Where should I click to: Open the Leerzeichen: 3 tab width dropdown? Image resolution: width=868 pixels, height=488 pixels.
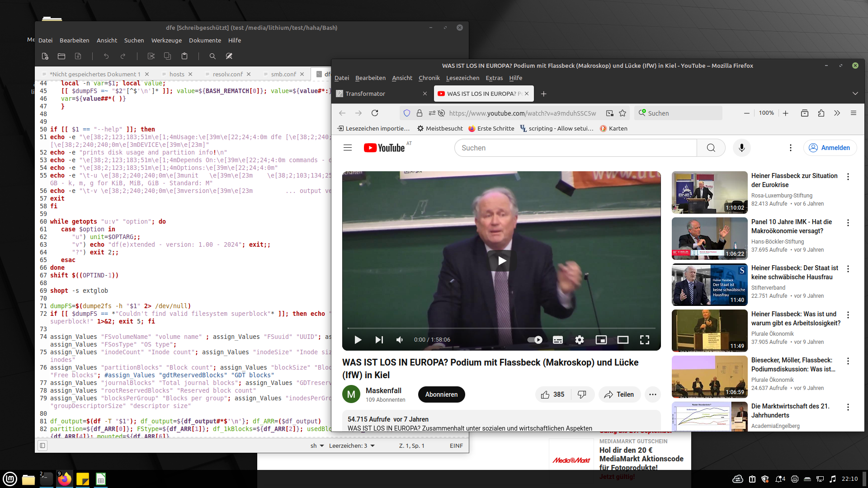tap(352, 446)
